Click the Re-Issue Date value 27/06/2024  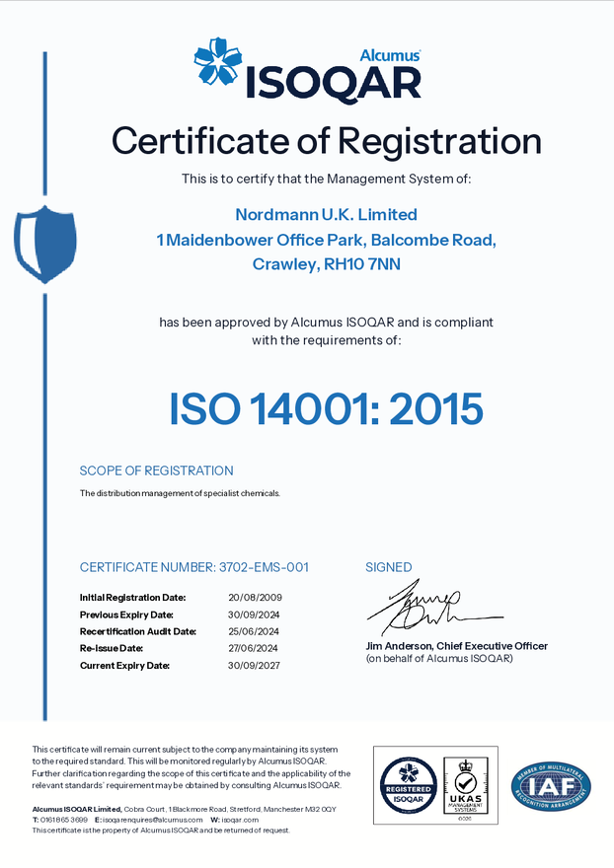point(255,648)
